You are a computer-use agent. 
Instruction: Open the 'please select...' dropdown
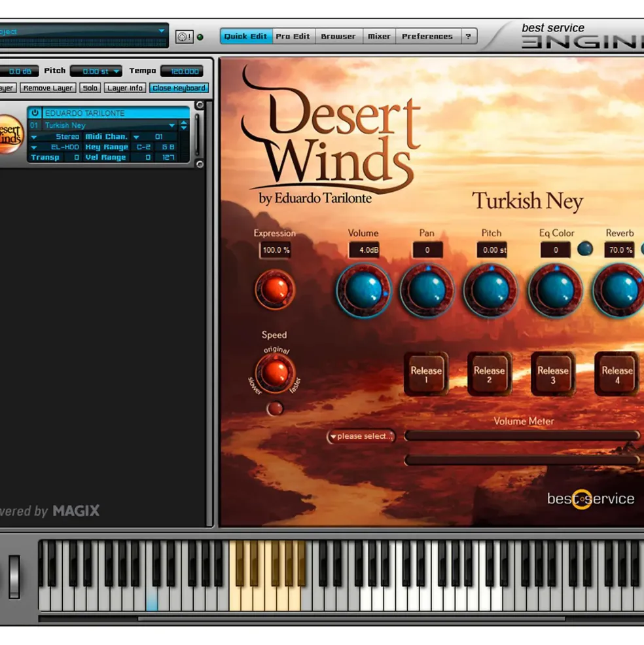pos(361,436)
